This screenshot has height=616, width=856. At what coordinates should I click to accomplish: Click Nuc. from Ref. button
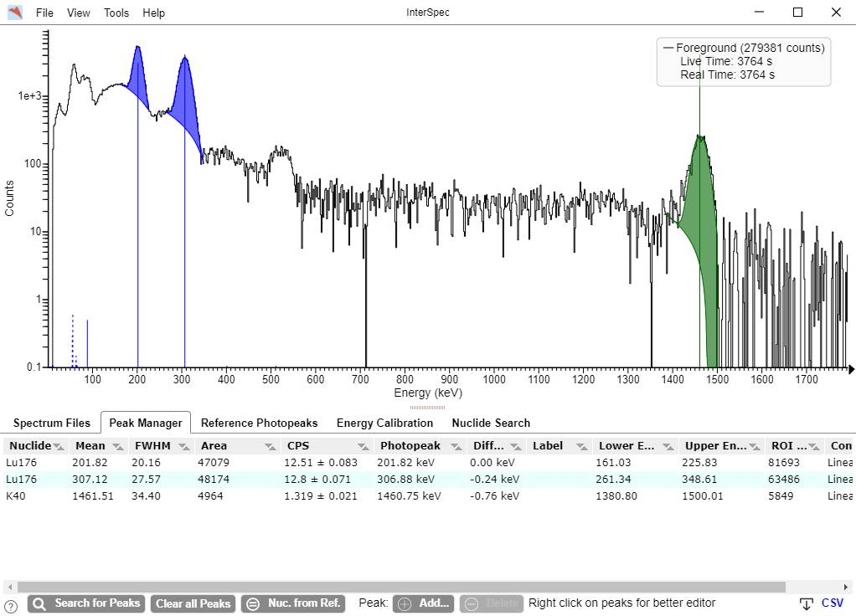point(293,603)
